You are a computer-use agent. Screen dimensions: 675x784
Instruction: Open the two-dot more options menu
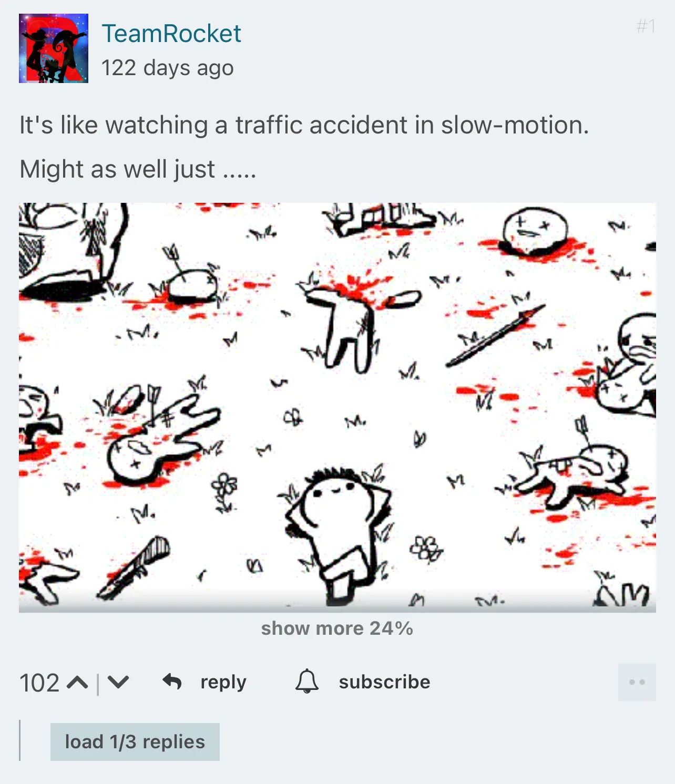(637, 682)
